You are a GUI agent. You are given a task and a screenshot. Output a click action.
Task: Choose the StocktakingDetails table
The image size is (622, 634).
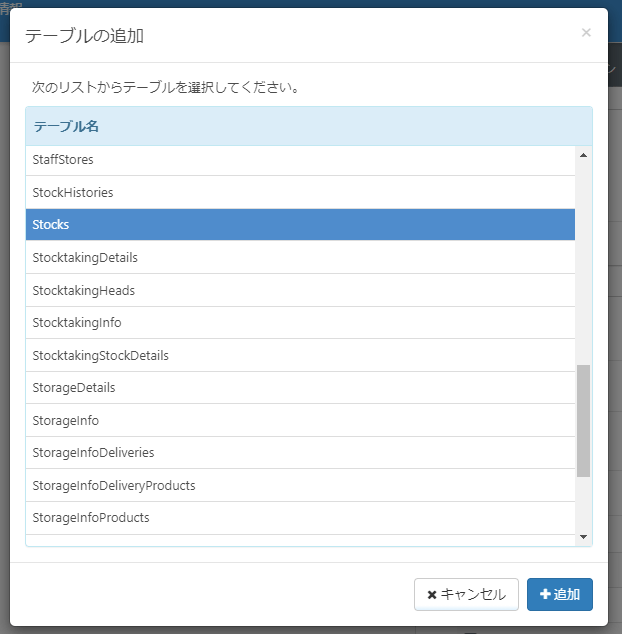coord(300,258)
